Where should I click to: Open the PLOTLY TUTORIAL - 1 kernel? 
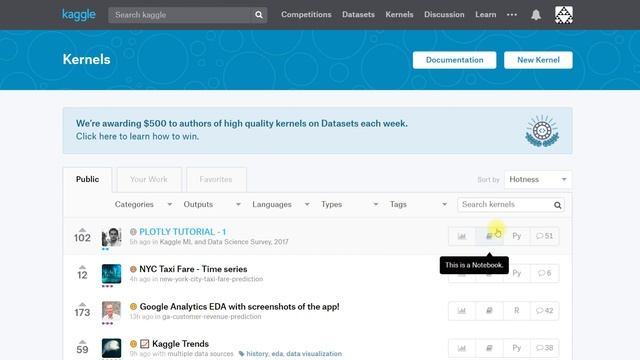182,232
